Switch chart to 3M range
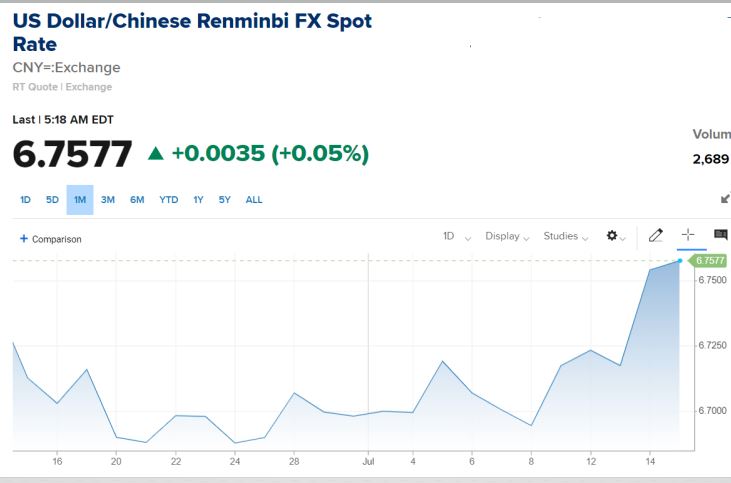This screenshot has width=731, height=483. click(x=108, y=200)
